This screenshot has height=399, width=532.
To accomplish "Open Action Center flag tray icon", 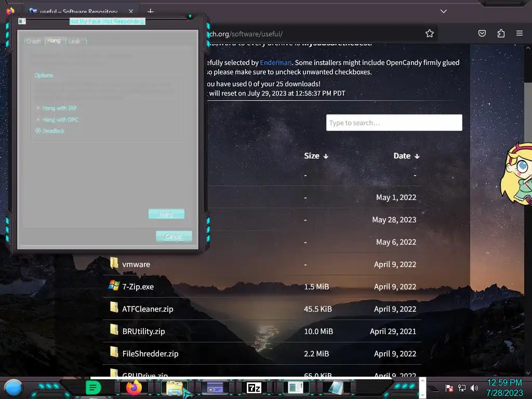I will [x=449, y=388].
